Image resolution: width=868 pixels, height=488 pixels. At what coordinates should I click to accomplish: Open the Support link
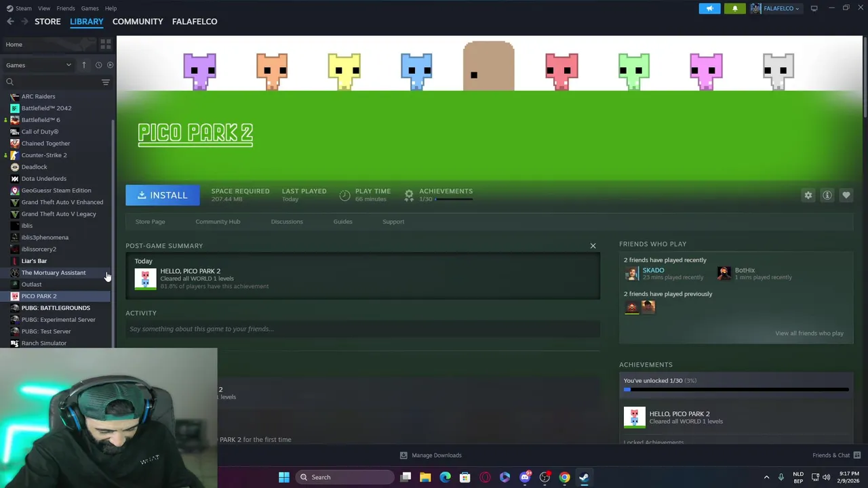pos(393,222)
